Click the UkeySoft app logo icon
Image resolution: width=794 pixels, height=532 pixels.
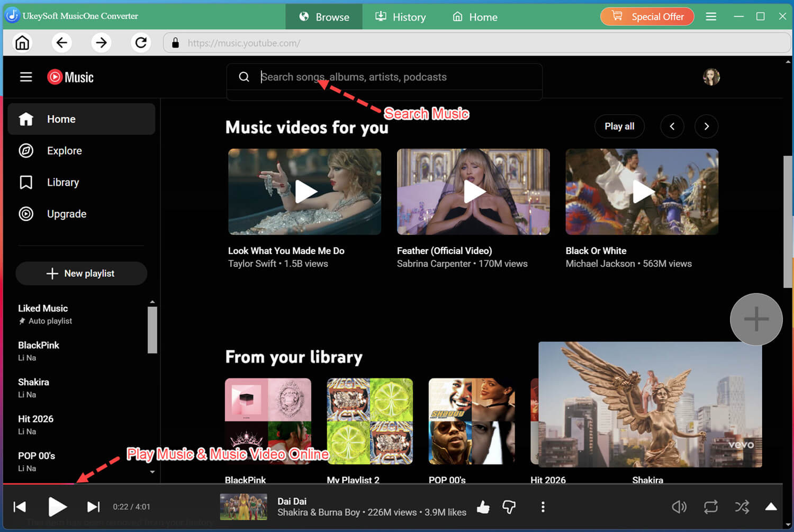click(x=12, y=15)
